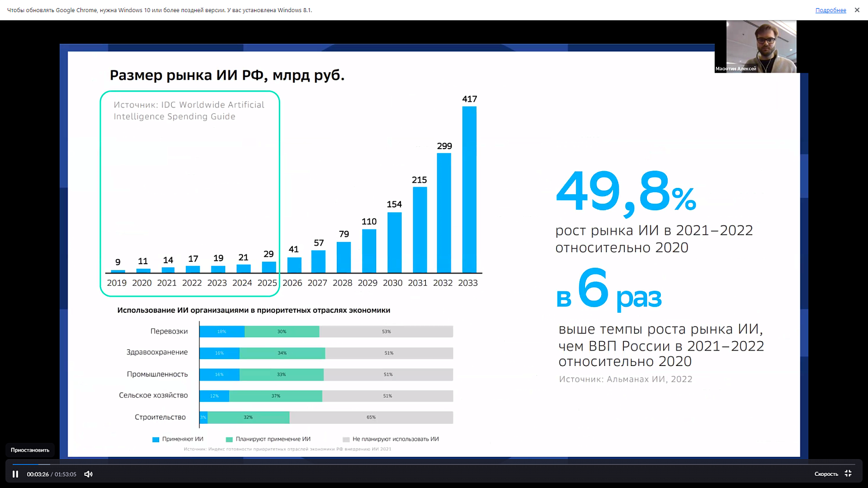The width and height of the screenshot is (868, 488).
Task: Pause the video playback
Action: (x=16, y=474)
